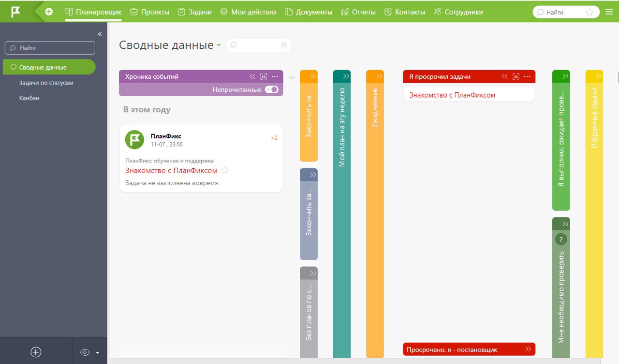Viewport: 619px width, 364px height.
Task: Click three-dots menu on Хроника событий panel
Action: 275,76
